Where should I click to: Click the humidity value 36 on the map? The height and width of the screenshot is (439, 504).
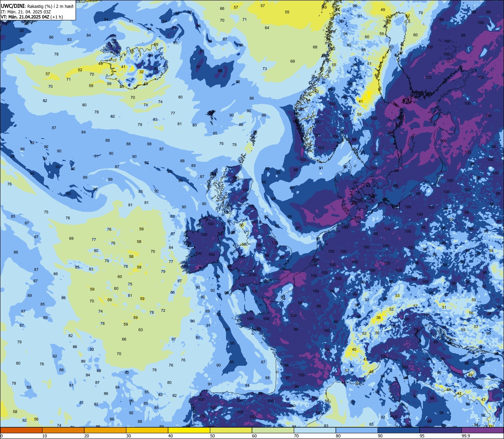tap(378, 318)
